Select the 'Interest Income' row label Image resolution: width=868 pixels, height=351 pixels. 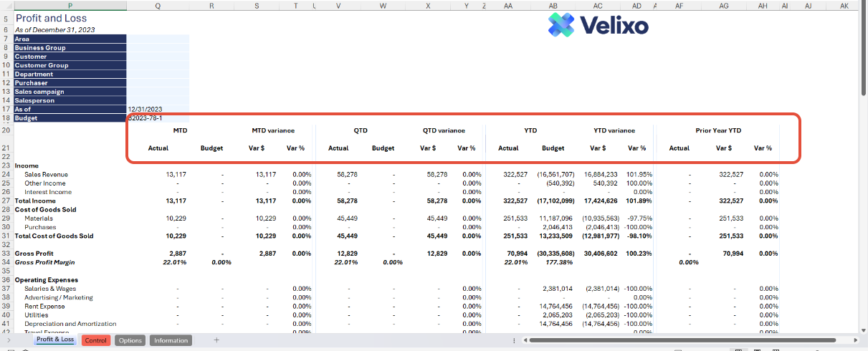click(x=48, y=192)
